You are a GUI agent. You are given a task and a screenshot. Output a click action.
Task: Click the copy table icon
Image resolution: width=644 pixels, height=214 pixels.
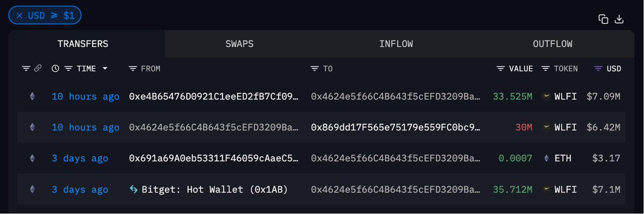(603, 19)
